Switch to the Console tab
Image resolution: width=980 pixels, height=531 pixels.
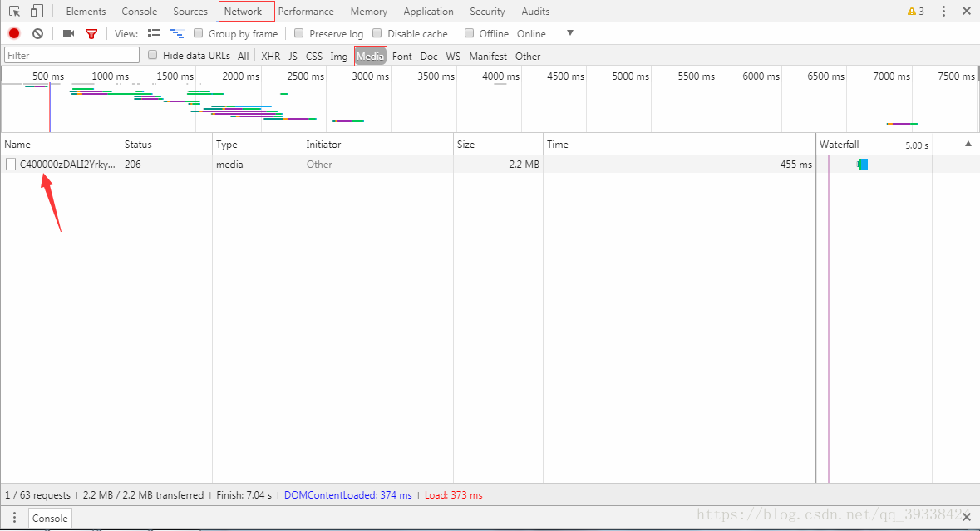coord(140,12)
